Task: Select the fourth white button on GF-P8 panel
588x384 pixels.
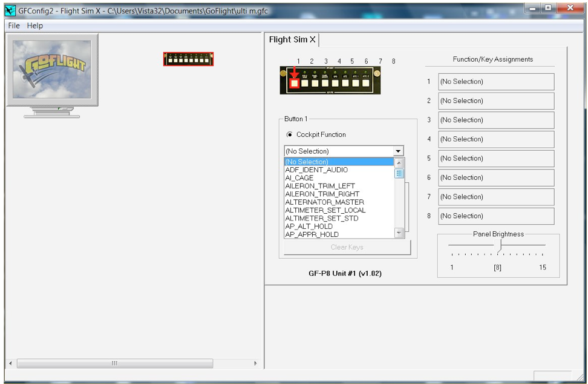Action: coord(325,84)
